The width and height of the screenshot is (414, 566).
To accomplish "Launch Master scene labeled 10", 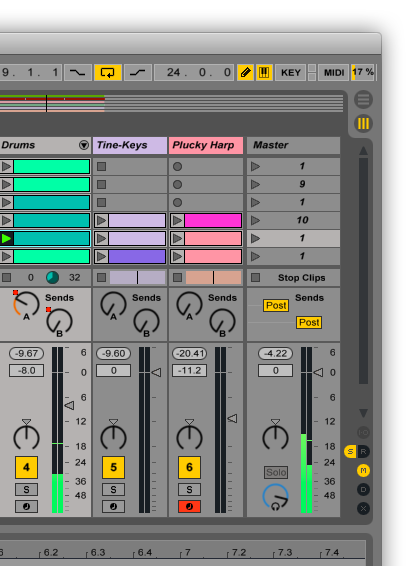I will [256, 220].
